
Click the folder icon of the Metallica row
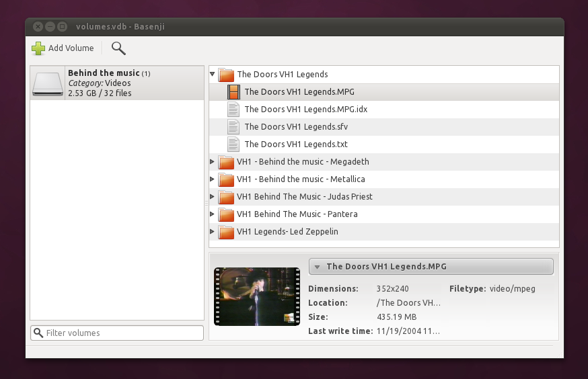click(226, 179)
